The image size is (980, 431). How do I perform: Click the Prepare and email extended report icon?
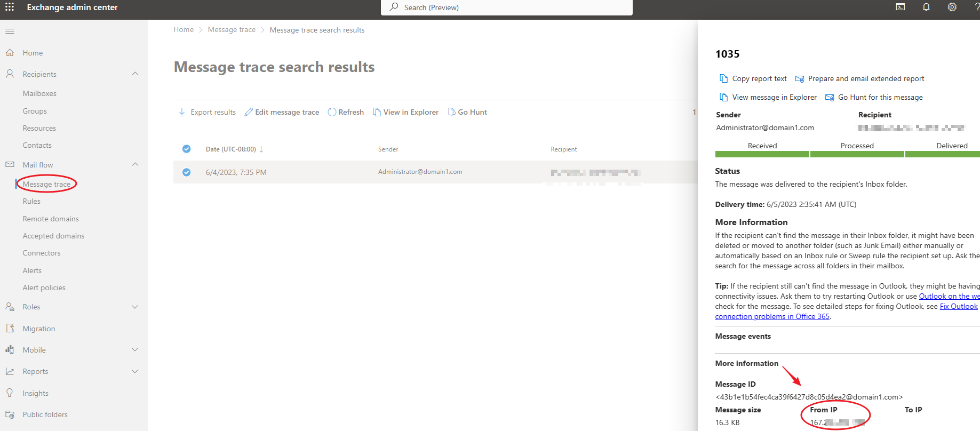800,79
